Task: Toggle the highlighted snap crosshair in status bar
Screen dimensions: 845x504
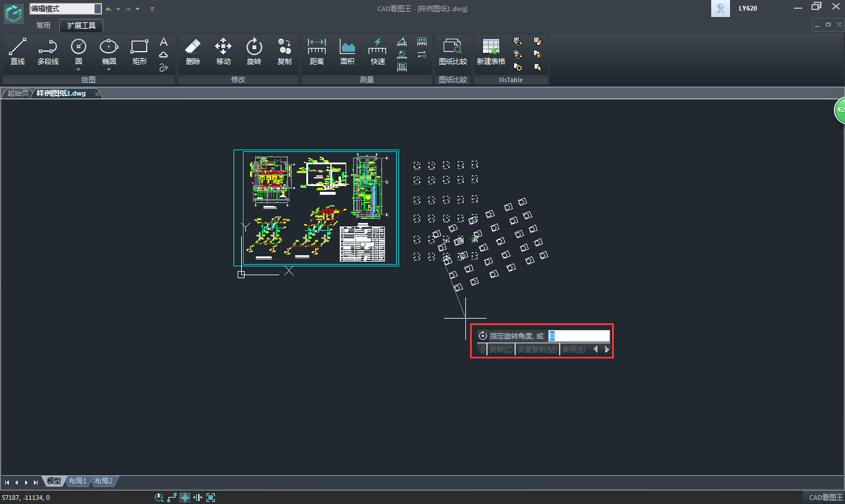Action: point(185,498)
